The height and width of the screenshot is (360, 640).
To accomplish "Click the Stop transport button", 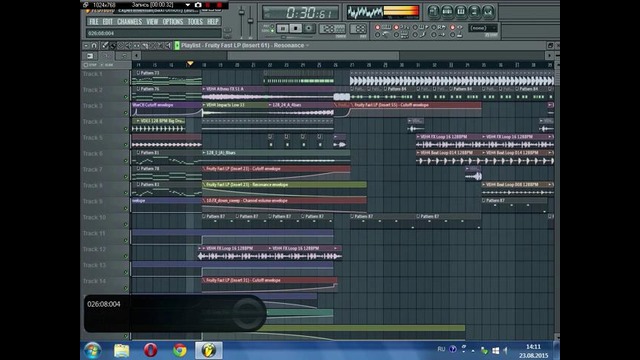I will pyautogui.click(x=296, y=28).
